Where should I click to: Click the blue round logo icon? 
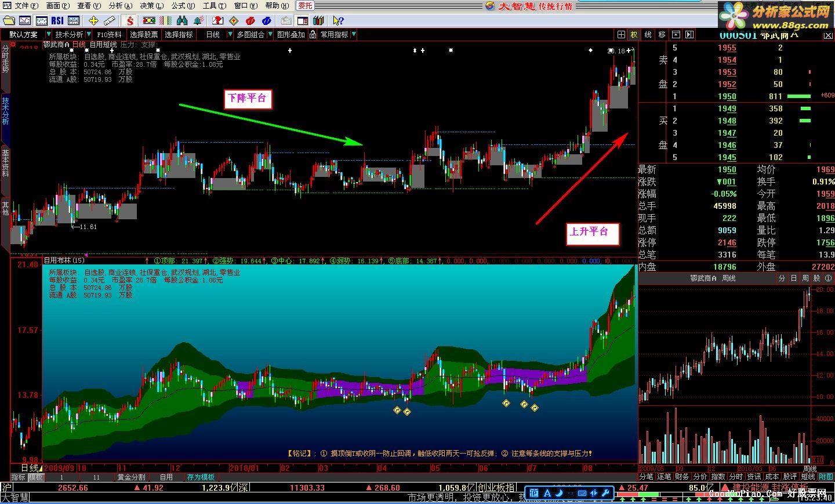(x=267, y=21)
